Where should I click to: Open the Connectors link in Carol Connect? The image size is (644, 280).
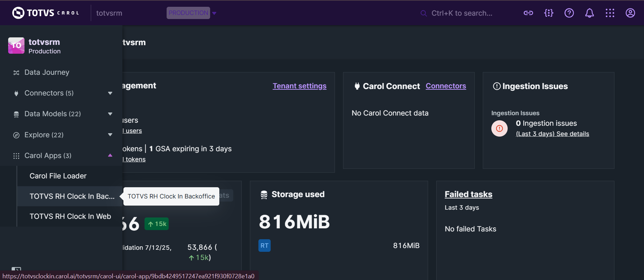445,86
